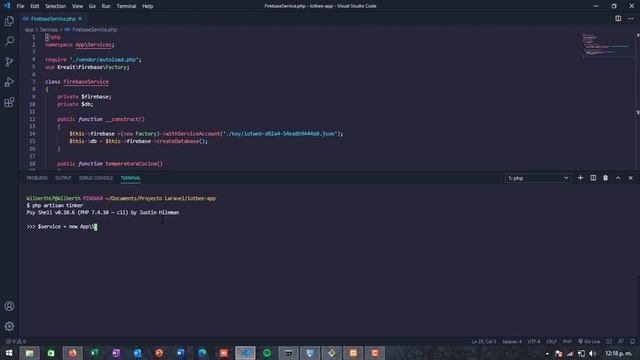
Task: Open the Explorer view in the activity bar
Action: point(9,21)
